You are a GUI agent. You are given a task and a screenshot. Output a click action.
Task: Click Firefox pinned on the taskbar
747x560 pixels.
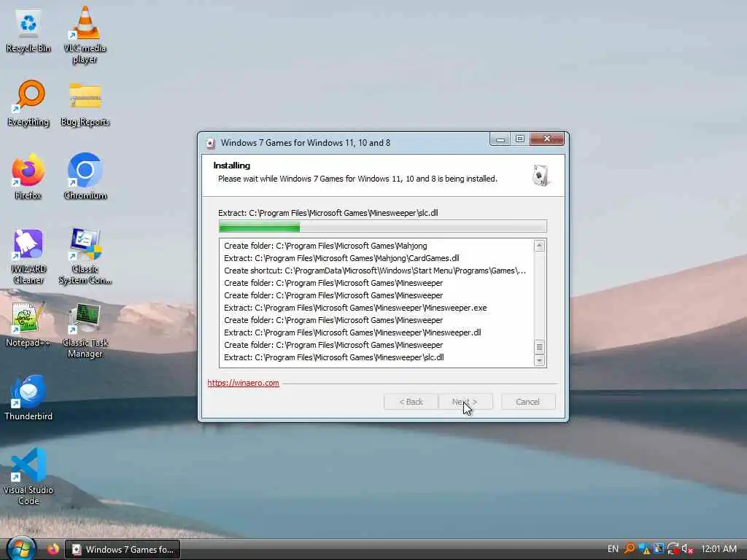pyautogui.click(x=53, y=549)
